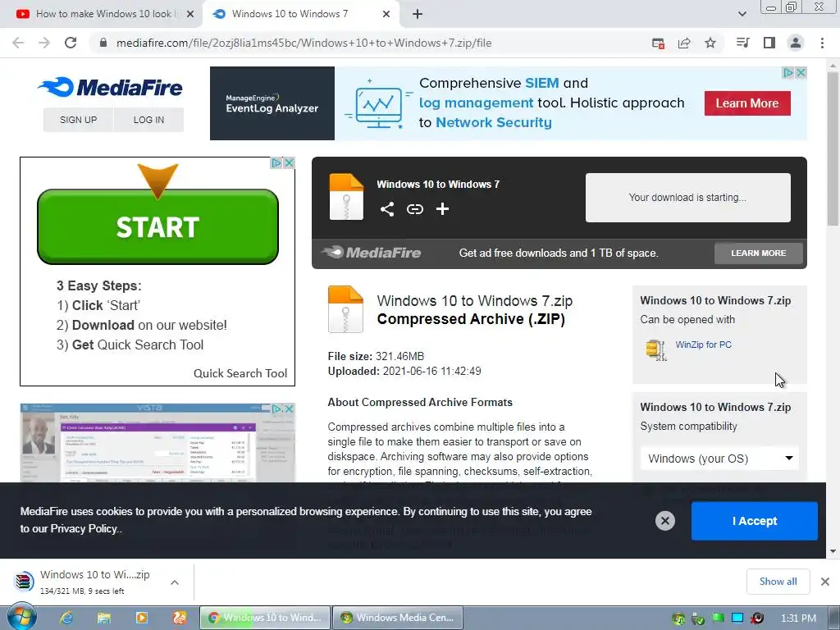Click the page vertical scrollbar thumb

[x=833, y=150]
